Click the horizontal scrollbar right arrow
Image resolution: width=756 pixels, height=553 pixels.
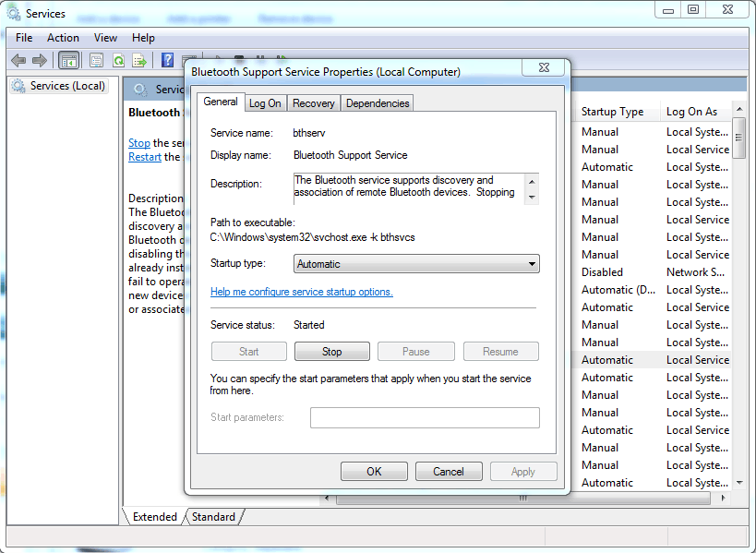click(x=723, y=498)
